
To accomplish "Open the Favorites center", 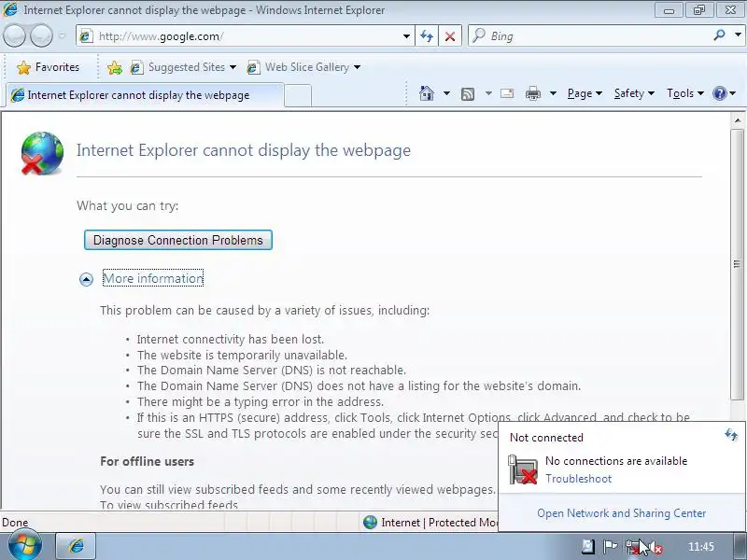I will point(48,67).
